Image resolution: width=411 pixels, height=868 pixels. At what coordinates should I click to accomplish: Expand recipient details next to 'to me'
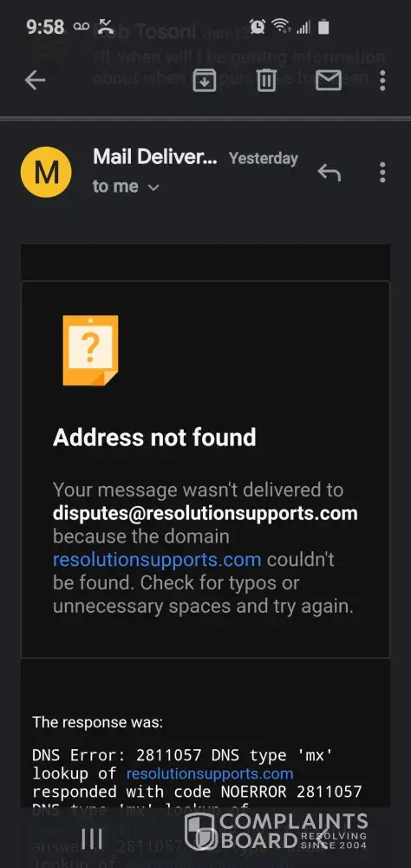click(x=153, y=187)
